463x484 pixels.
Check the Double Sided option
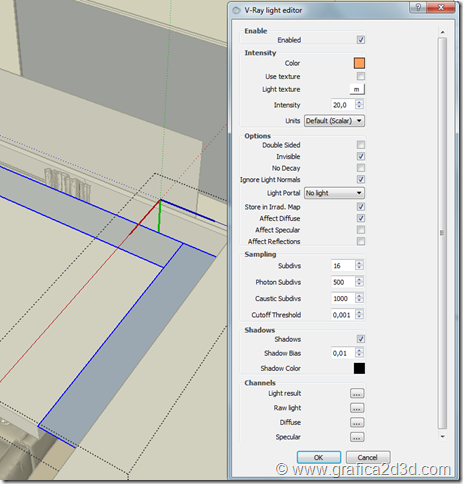point(361,145)
